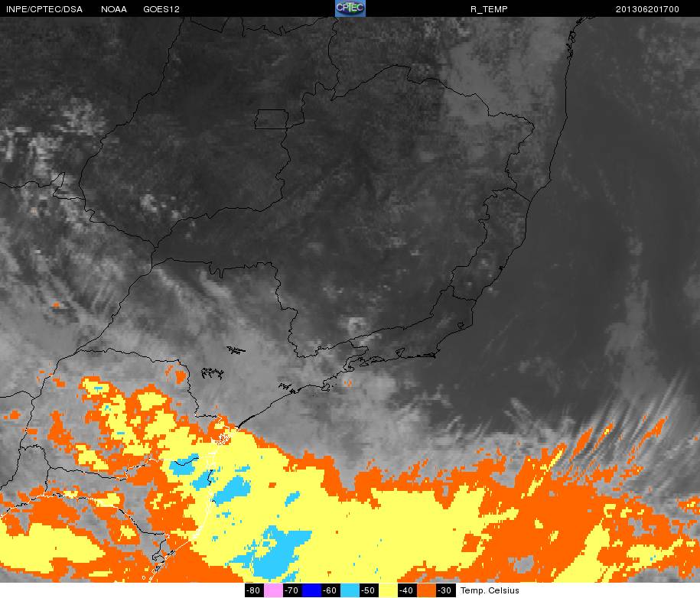The image size is (700, 598).
Task: Click the -60 legend value
Action: tap(330, 590)
